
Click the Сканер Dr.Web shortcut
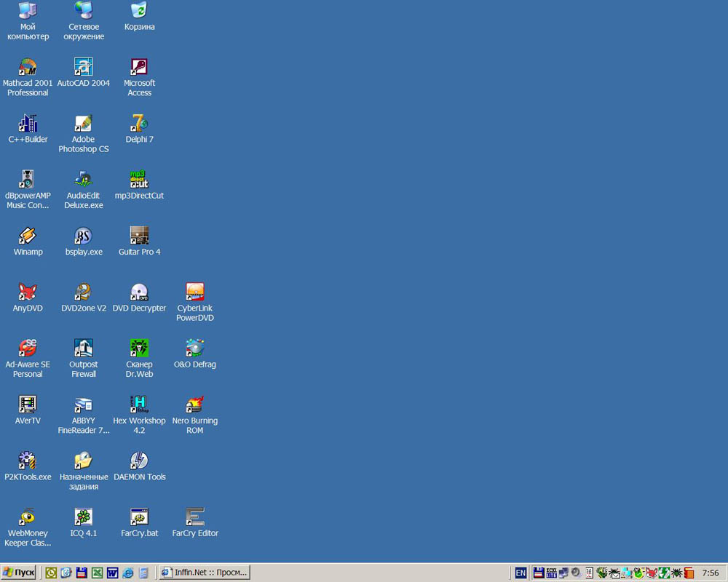(139, 359)
